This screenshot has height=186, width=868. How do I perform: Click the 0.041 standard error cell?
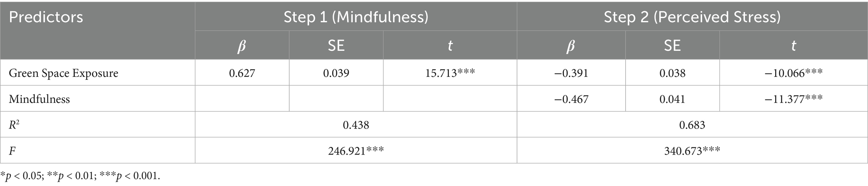click(672, 99)
